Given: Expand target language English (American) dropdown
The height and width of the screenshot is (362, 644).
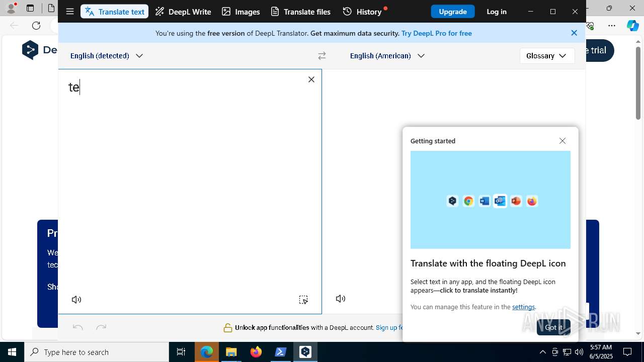Looking at the screenshot, I should (x=387, y=56).
